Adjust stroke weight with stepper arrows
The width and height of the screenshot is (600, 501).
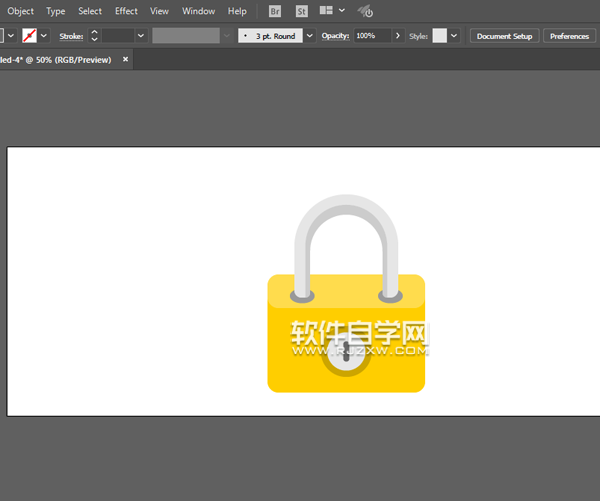[94, 36]
